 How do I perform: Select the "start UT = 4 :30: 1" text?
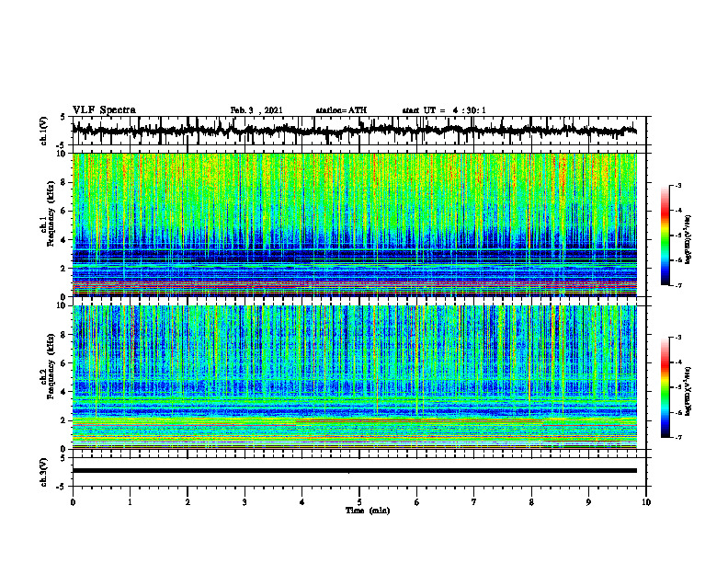pyautogui.click(x=444, y=110)
